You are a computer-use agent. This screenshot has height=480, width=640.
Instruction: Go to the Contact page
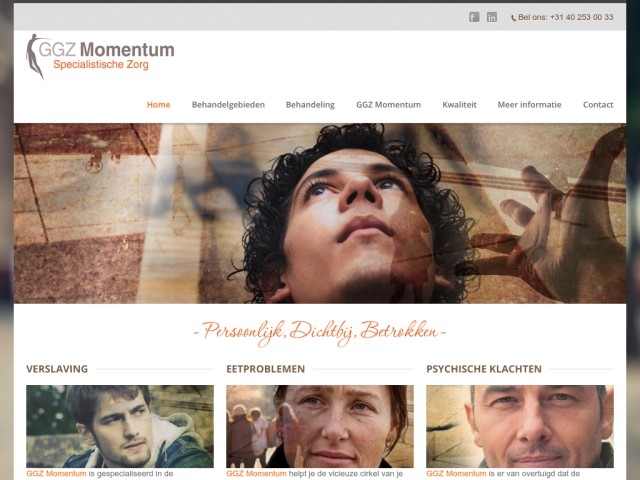598,105
